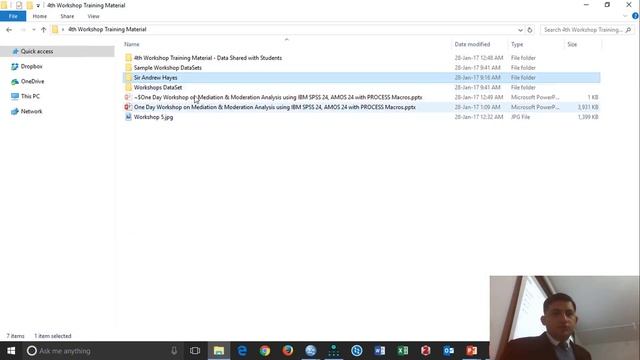The width and height of the screenshot is (640, 360).
Task: Go up one folder level
Action: pos(44,30)
